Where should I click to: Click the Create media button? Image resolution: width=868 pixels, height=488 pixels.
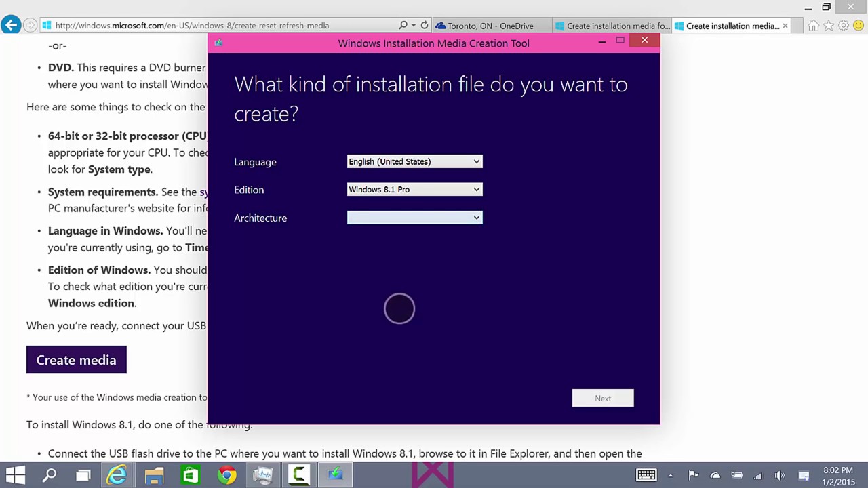[x=76, y=360]
